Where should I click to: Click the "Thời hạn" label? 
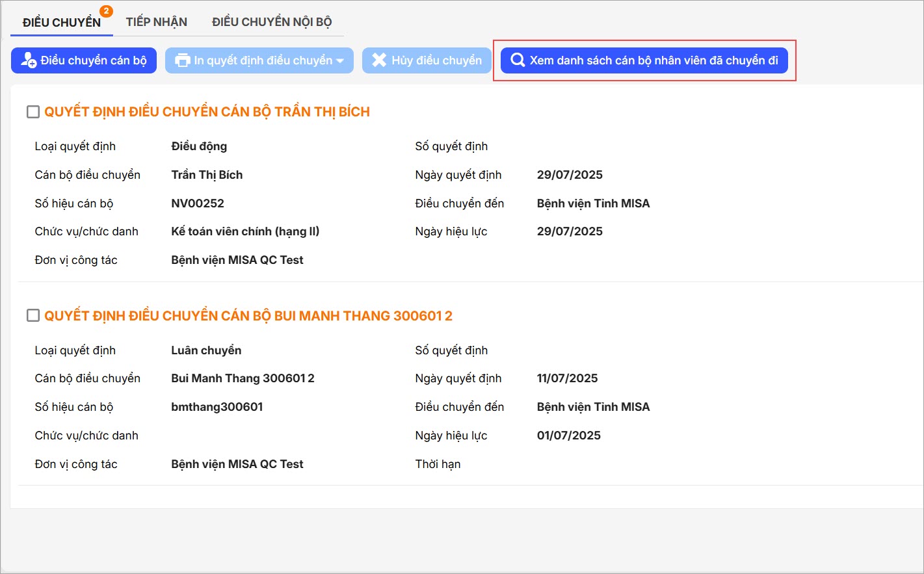[x=438, y=464]
